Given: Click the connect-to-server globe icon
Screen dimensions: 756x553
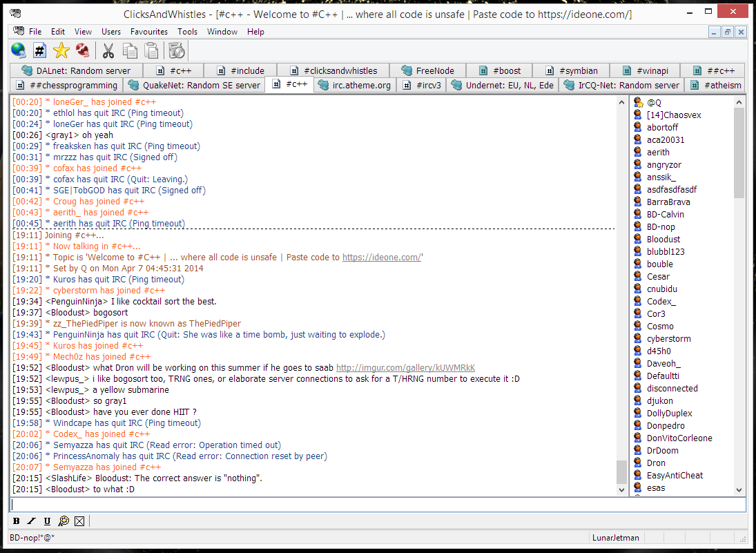Looking at the screenshot, I should point(19,50).
